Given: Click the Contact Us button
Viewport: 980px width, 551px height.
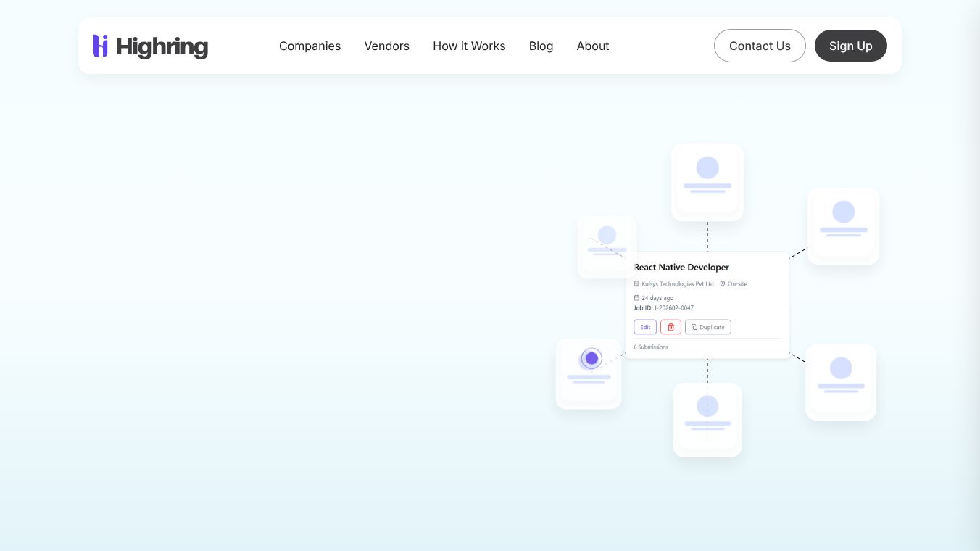Looking at the screenshot, I should 760,46.
